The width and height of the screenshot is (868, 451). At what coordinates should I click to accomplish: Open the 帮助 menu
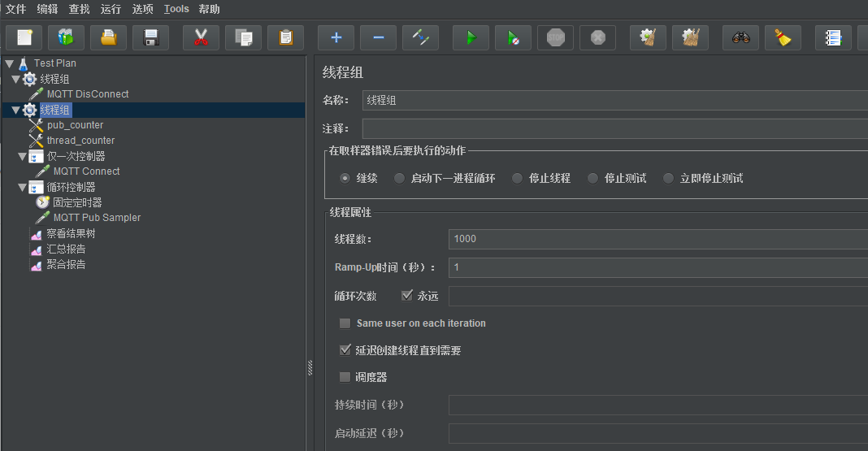209,9
